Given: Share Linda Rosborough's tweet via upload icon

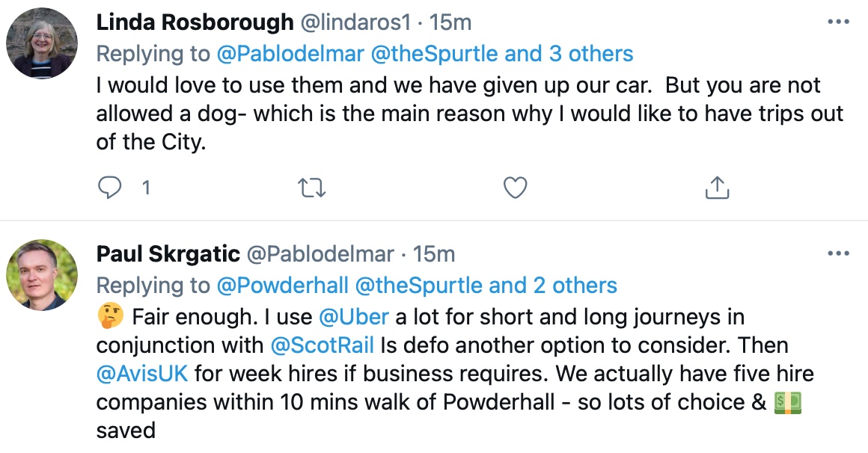Looking at the screenshot, I should click(717, 188).
